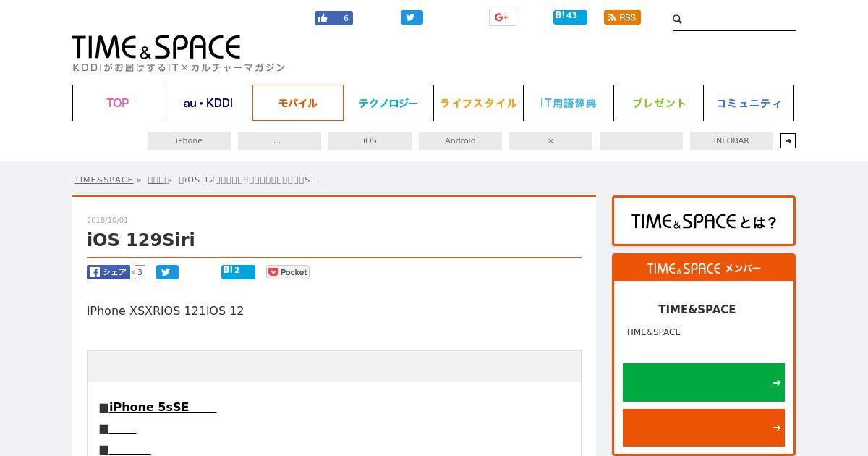The width and height of the screenshot is (868, 456).
Task: Save article with the Pocket button
Action: (x=288, y=272)
